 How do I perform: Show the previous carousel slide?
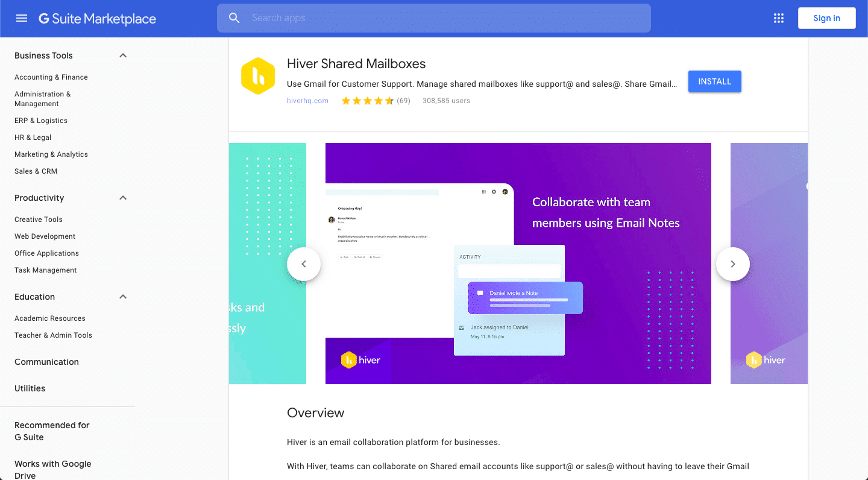click(x=304, y=264)
